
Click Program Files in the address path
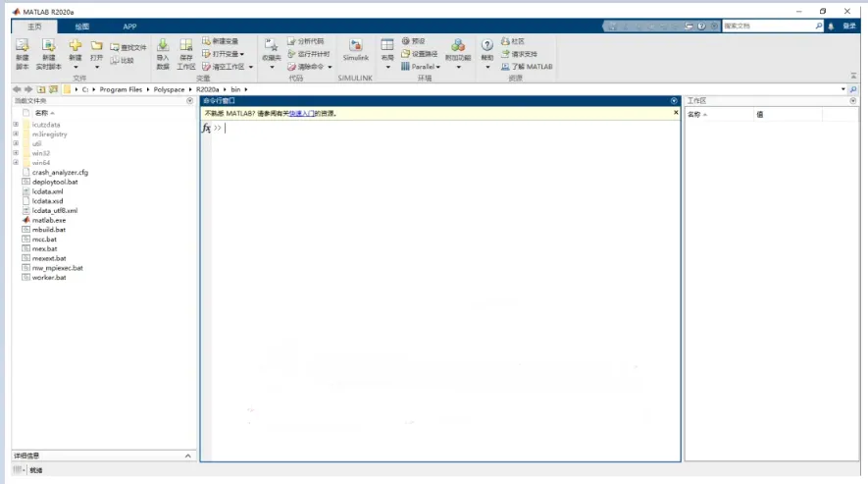tap(121, 89)
